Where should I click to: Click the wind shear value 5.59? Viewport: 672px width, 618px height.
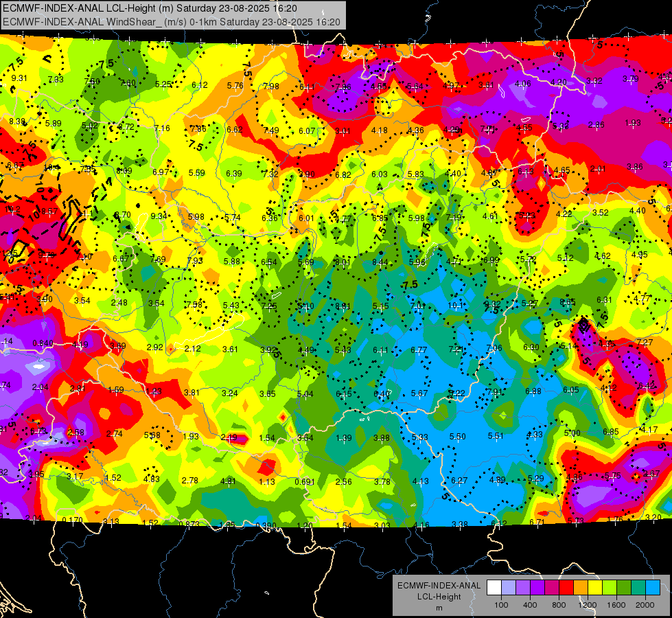pyautogui.click(x=197, y=173)
